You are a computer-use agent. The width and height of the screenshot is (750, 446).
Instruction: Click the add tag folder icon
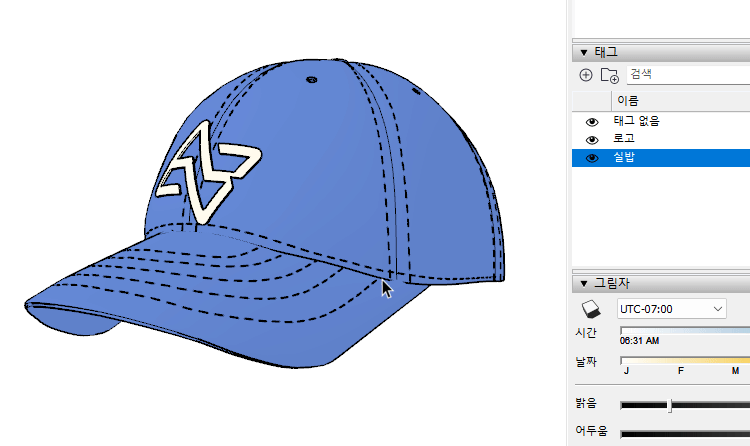pos(610,75)
